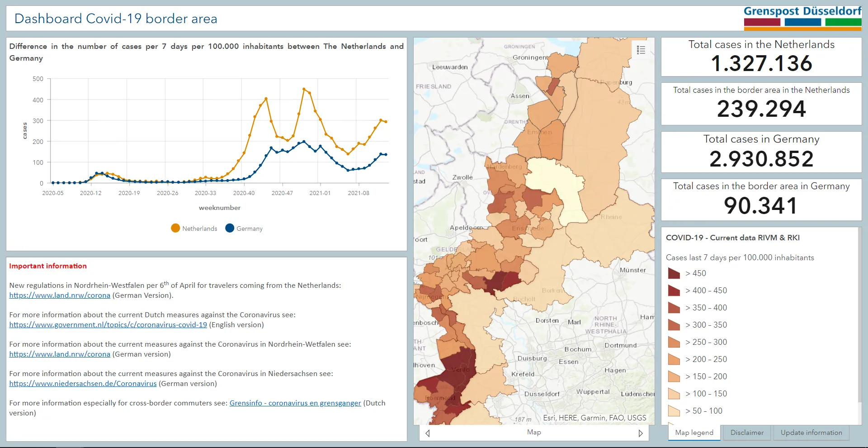Switch to the Map legend tab
Image resolution: width=868 pixels, height=448 pixels.
point(694,433)
